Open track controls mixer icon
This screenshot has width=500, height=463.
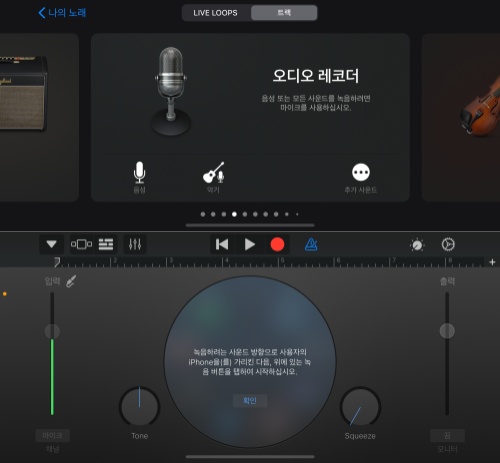[135, 244]
